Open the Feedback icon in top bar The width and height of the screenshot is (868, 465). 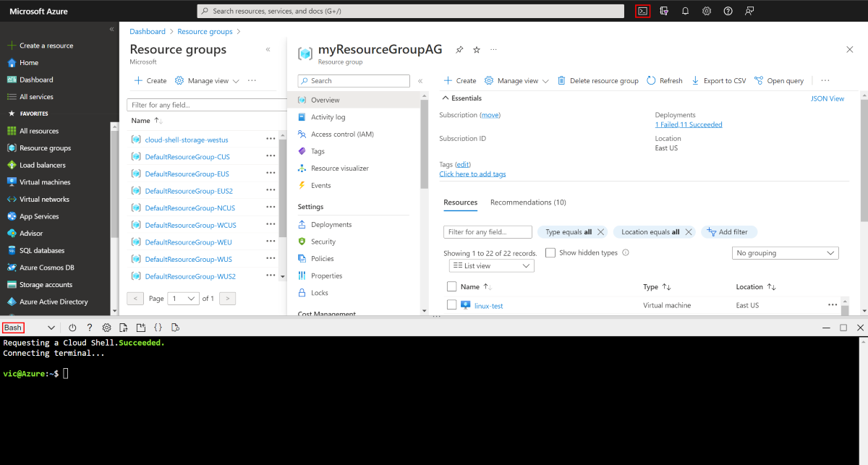click(x=749, y=11)
